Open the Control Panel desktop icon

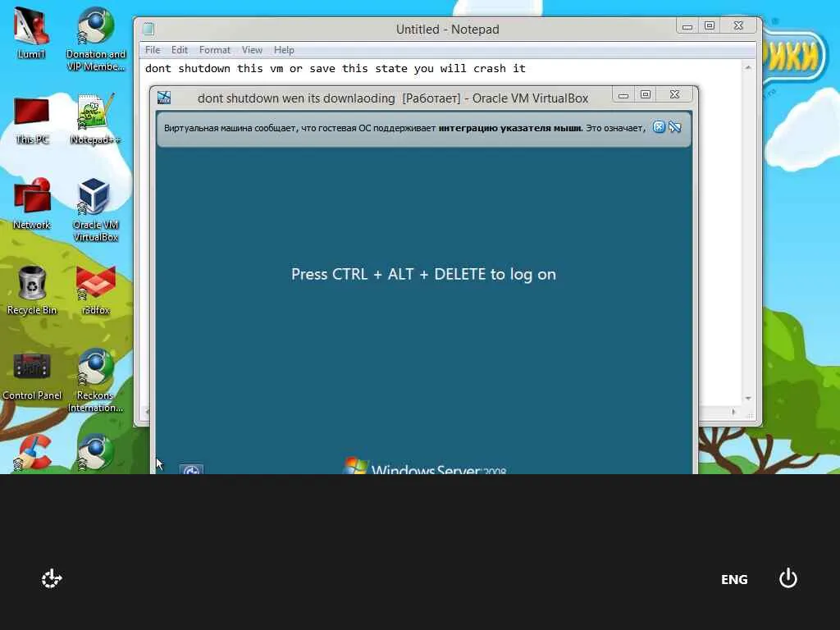(x=32, y=376)
